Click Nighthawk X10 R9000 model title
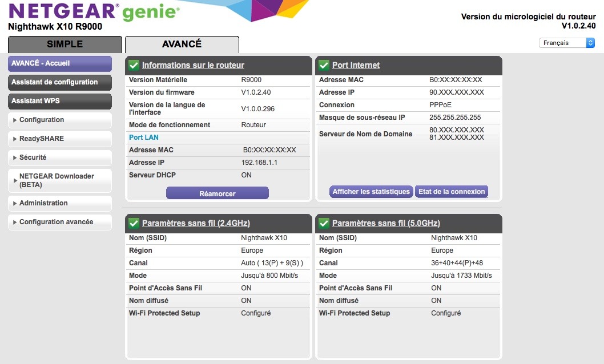The image size is (604, 364). (x=55, y=27)
